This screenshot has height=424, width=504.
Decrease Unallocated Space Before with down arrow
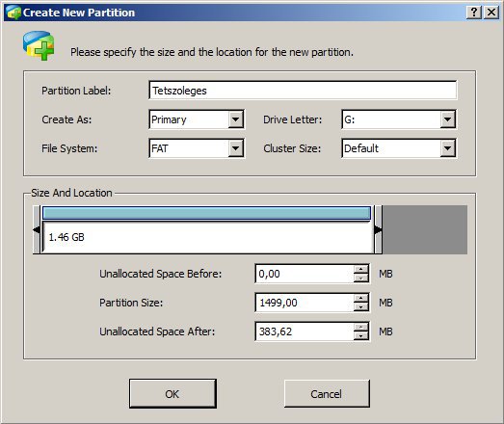pyautogui.click(x=361, y=278)
